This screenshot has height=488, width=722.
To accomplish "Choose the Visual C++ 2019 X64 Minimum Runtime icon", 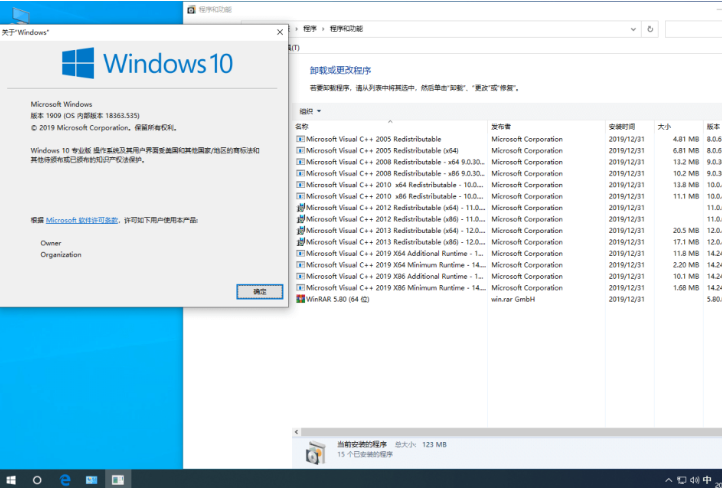I will (x=300, y=265).
